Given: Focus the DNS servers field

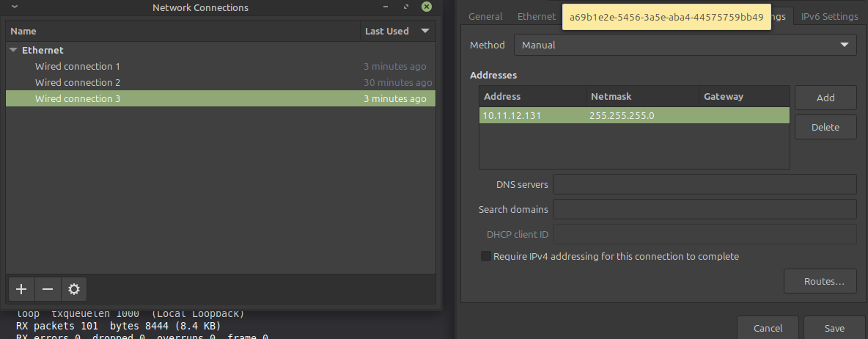Looking at the screenshot, I should pyautogui.click(x=705, y=184).
